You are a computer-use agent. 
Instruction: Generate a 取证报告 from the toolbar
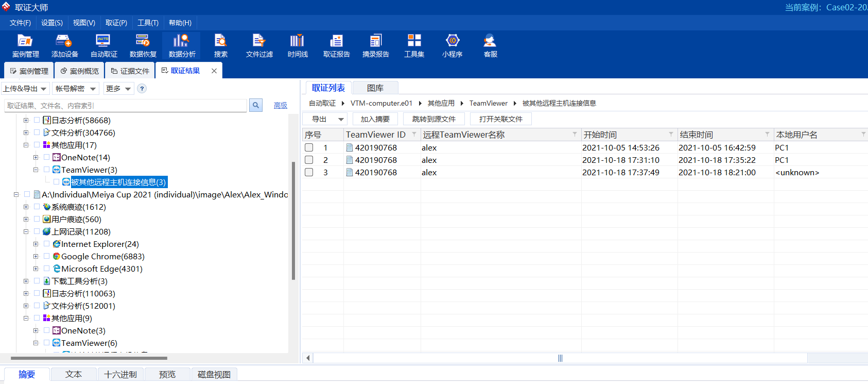[336, 45]
